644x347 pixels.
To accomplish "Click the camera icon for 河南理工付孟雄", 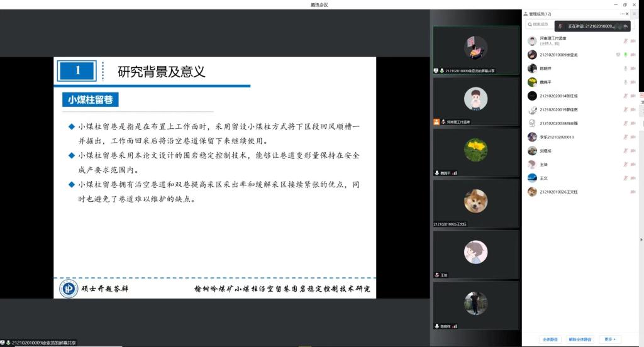I will pos(633,41).
